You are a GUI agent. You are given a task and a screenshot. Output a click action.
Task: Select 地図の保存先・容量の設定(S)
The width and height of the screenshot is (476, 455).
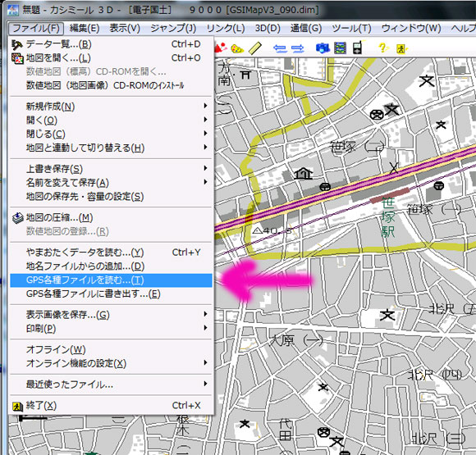(x=111, y=197)
